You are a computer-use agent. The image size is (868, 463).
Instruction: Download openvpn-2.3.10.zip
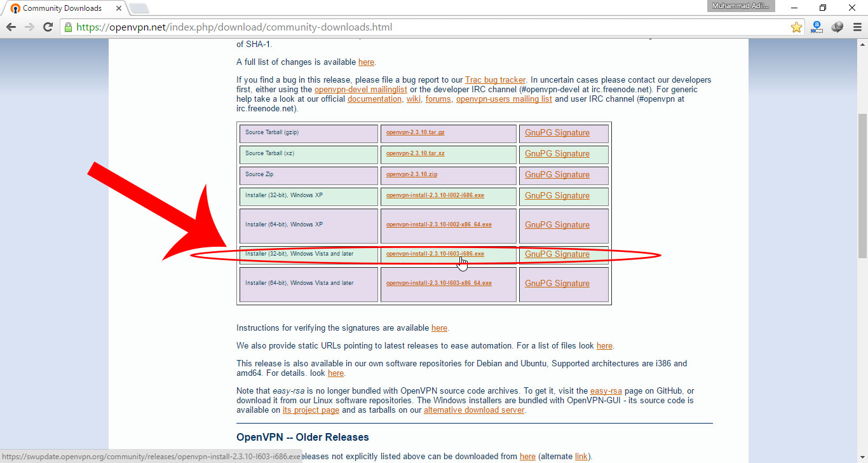coord(411,175)
